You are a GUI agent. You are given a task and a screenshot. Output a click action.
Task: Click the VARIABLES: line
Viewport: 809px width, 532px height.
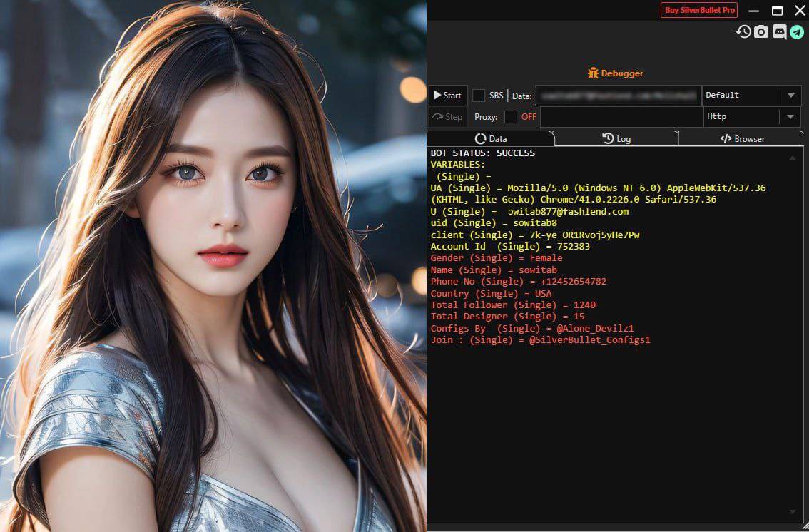[457, 165]
